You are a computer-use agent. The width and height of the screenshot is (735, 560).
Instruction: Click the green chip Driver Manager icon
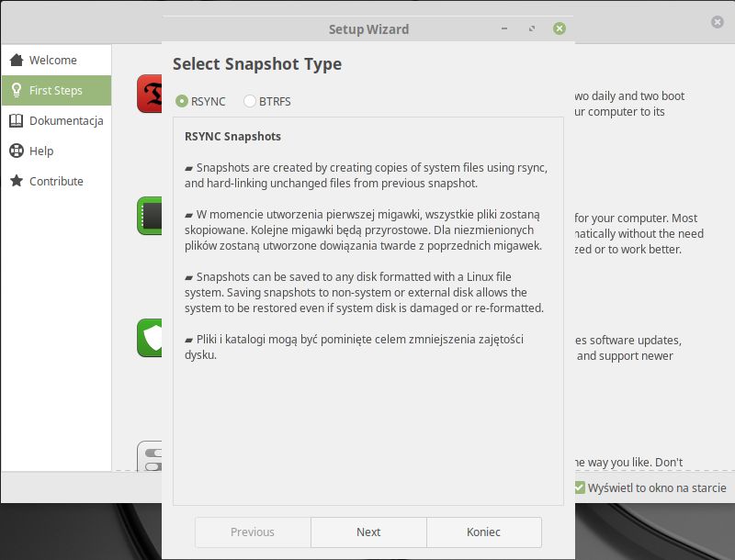(x=150, y=216)
